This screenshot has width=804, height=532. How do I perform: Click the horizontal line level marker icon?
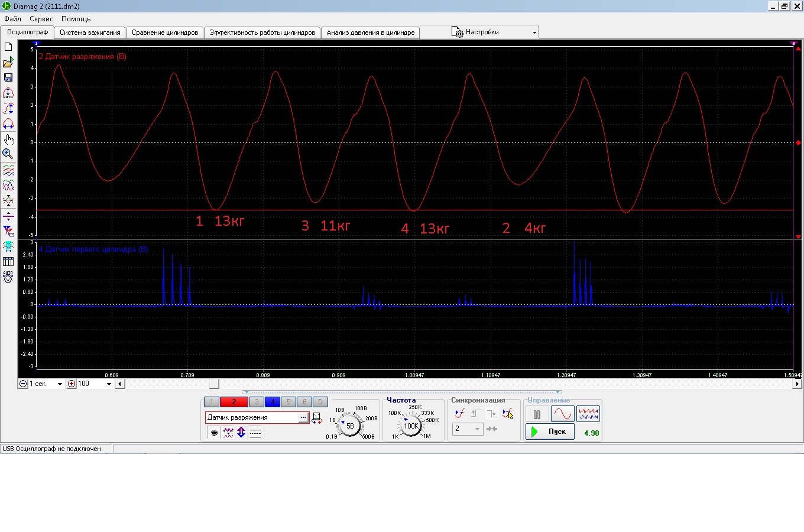pos(8,216)
